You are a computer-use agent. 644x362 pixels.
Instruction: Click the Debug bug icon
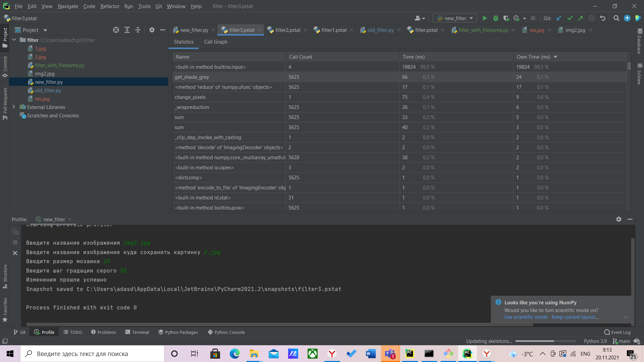click(495, 18)
